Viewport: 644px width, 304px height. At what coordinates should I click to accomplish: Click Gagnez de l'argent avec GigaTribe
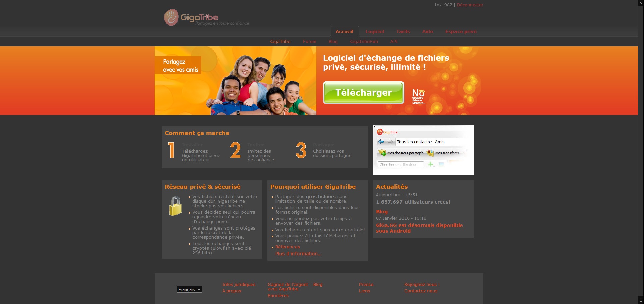(x=288, y=287)
